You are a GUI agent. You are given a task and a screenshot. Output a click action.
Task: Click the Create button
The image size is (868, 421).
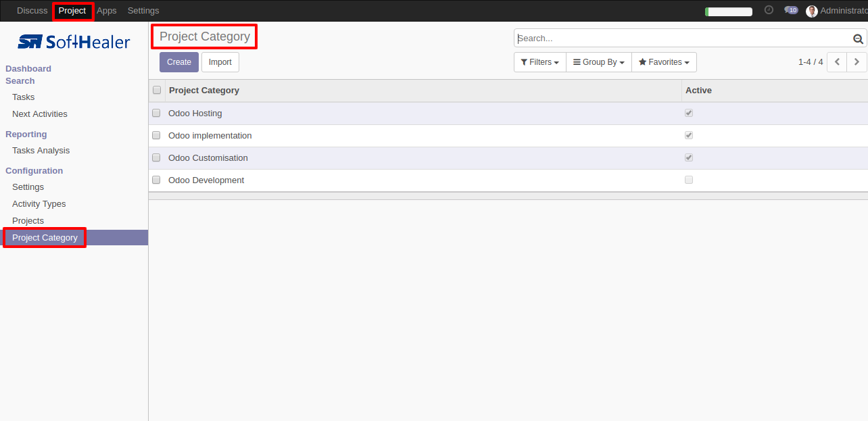coord(179,62)
